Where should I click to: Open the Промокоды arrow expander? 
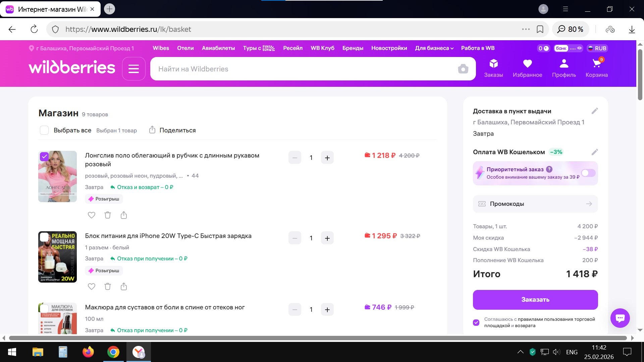(589, 204)
